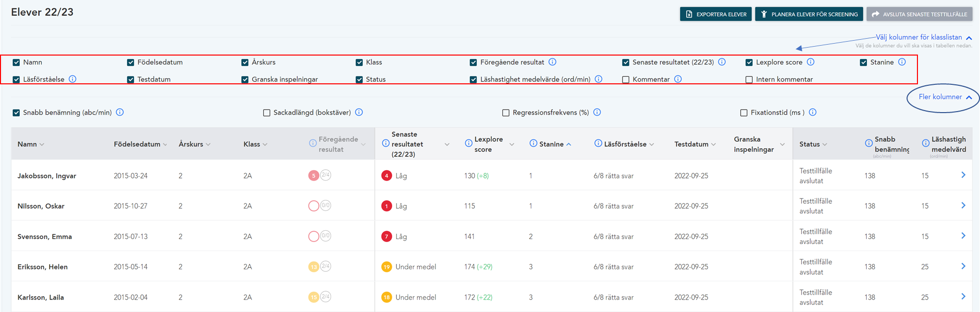Sort by Årskurs column header

(195, 144)
